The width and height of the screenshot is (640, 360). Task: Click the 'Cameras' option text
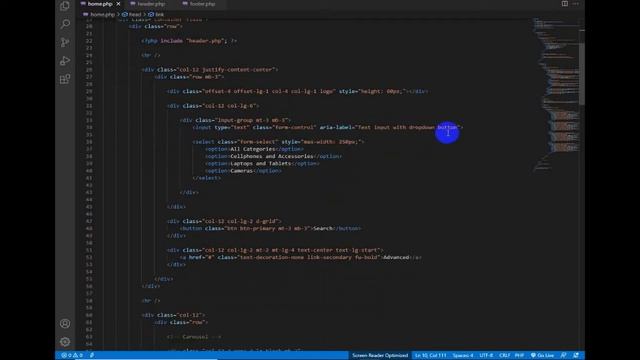click(242, 171)
